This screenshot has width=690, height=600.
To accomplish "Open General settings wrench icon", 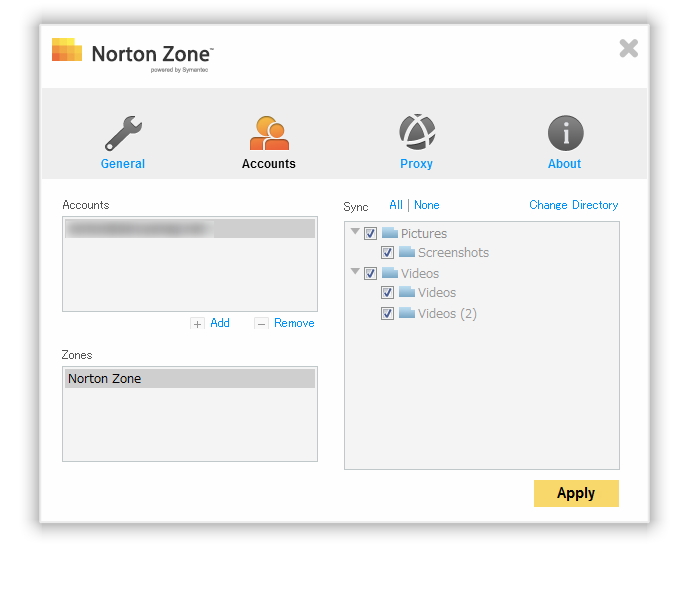I will pyautogui.click(x=124, y=133).
